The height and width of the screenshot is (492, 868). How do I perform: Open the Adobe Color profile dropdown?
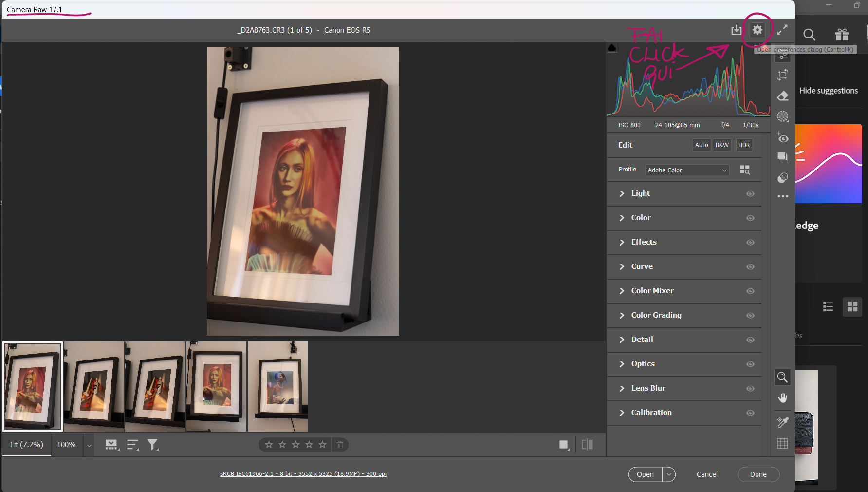pyautogui.click(x=687, y=170)
